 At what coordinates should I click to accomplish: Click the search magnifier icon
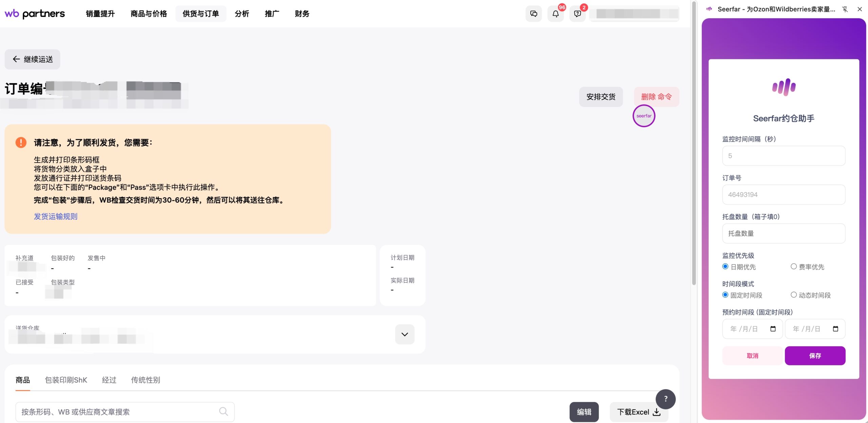pos(223,411)
